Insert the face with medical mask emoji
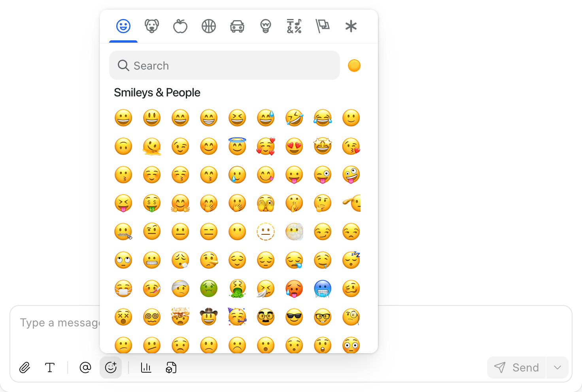 point(123,288)
